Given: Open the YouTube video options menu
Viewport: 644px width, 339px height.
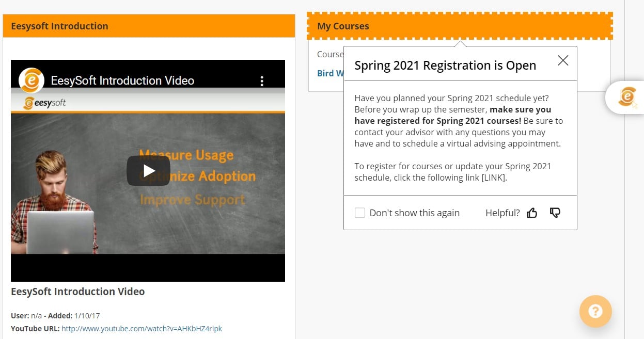Looking at the screenshot, I should coord(262,80).
